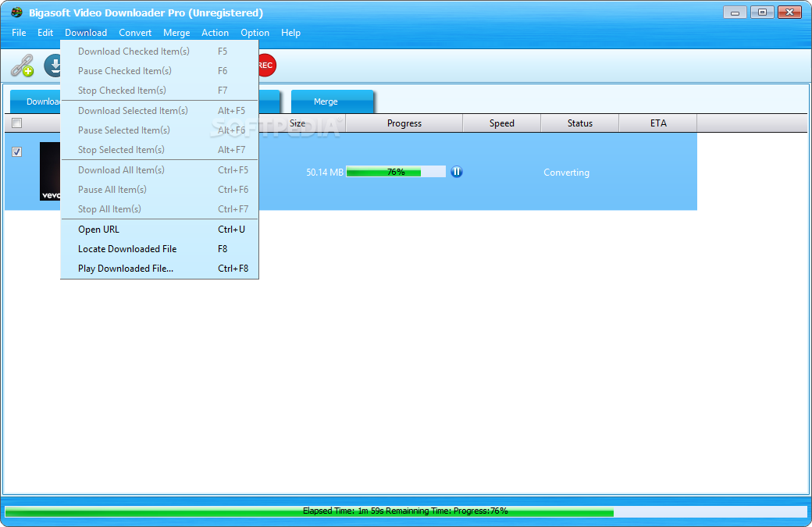This screenshot has height=527, width=812.
Task: Sort by the Speed column header
Action: (502, 123)
